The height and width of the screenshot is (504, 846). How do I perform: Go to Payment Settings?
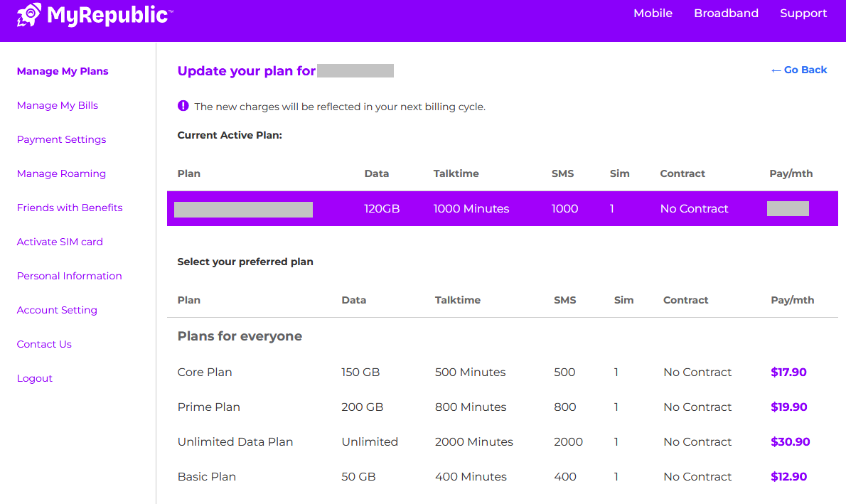click(61, 139)
